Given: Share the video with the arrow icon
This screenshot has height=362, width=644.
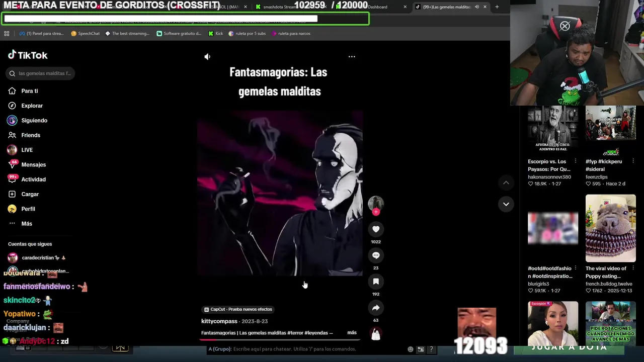Looking at the screenshot, I should pos(376,308).
